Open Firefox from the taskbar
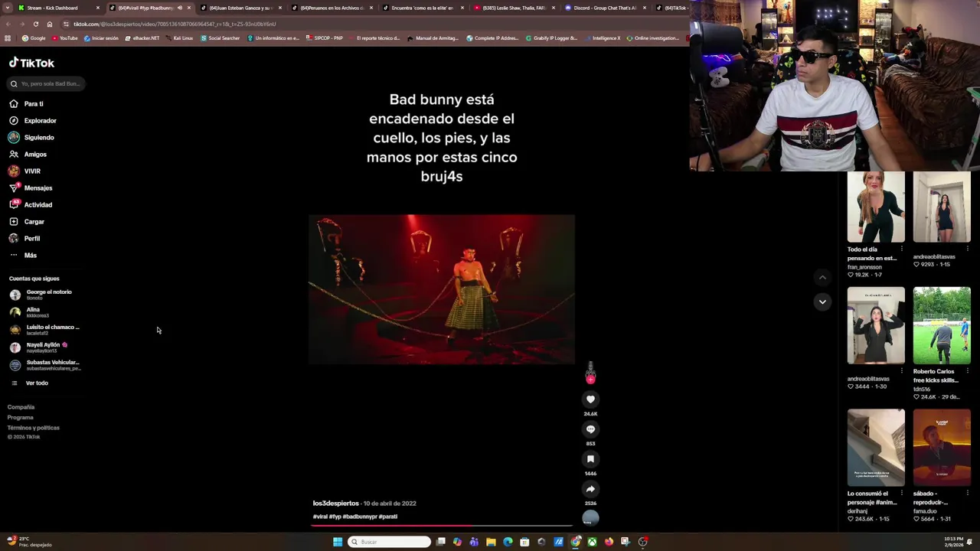 click(609, 542)
